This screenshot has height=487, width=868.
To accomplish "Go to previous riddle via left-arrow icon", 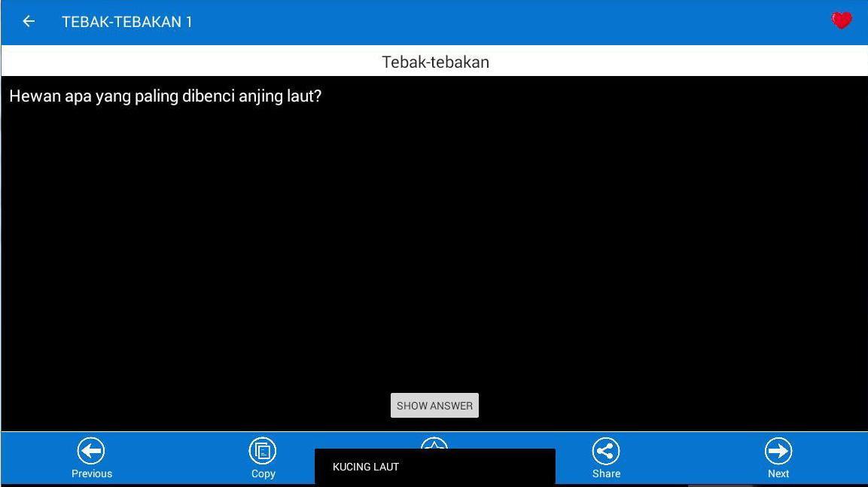I will (x=91, y=451).
